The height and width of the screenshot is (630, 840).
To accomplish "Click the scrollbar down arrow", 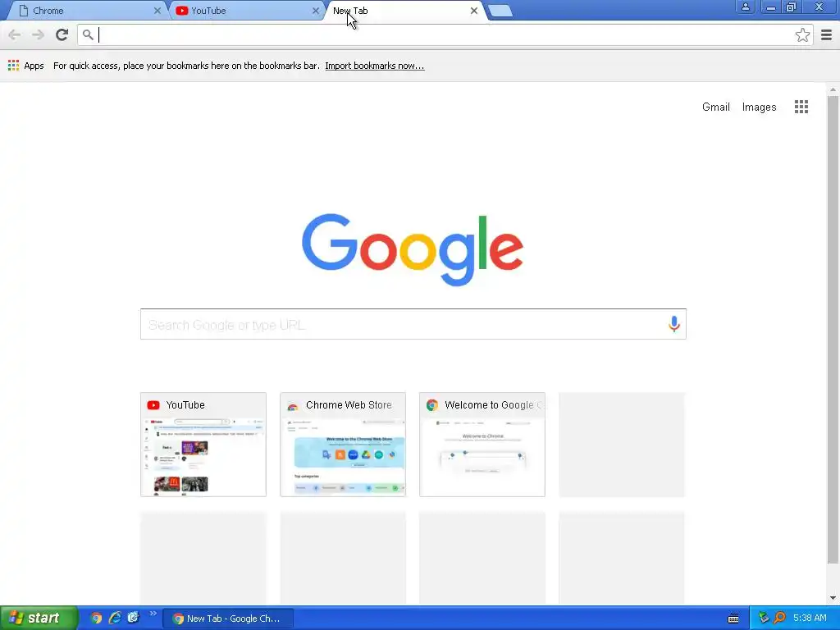I will click(x=833, y=598).
